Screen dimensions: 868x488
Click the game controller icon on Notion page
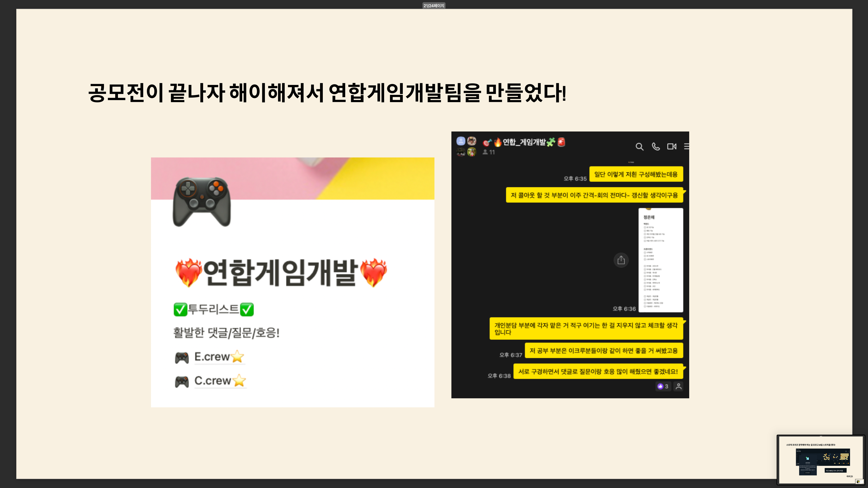pos(201,202)
